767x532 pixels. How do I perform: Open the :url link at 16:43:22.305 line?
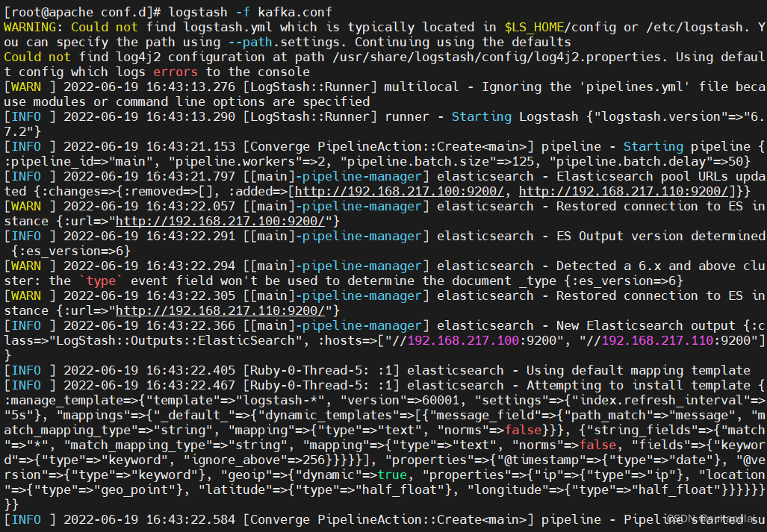(220, 310)
